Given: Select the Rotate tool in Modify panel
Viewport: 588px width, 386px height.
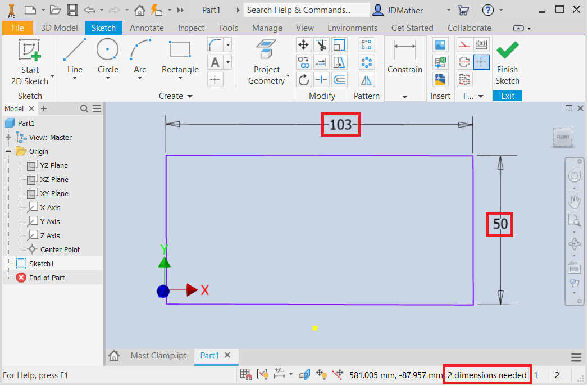Looking at the screenshot, I should pyautogui.click(x=303, y=80).
